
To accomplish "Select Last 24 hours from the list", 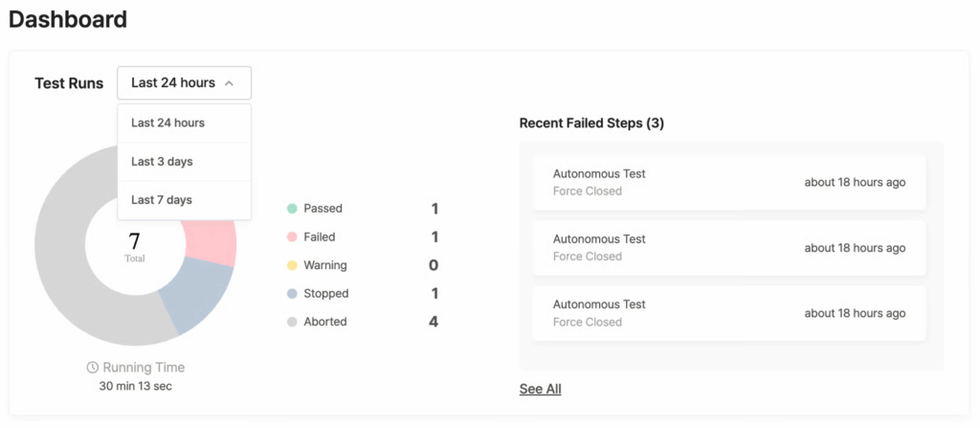I will [168, 124].
